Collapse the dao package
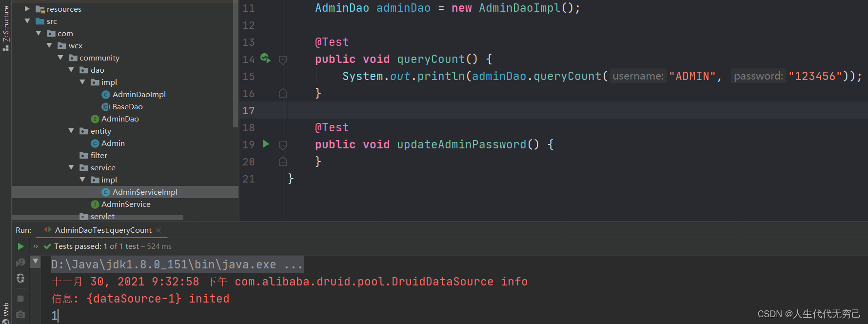The height and width of the screenshot is (324, 868). 71,70
